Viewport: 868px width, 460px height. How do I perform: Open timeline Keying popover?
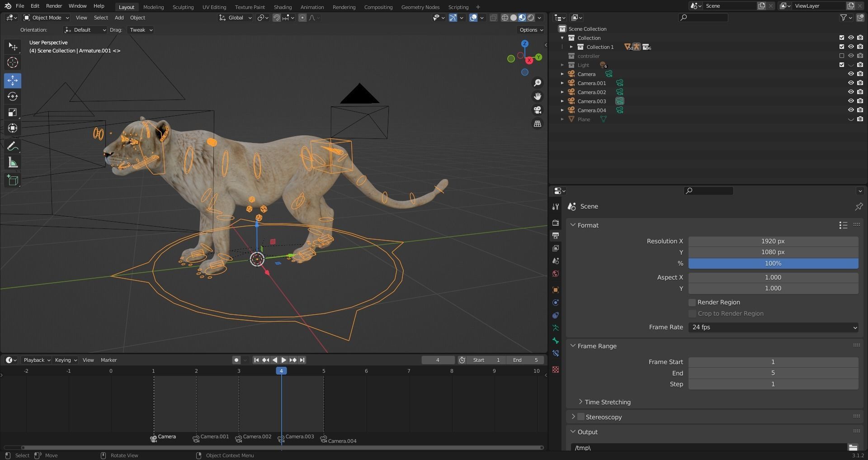(x=66, y=360)
